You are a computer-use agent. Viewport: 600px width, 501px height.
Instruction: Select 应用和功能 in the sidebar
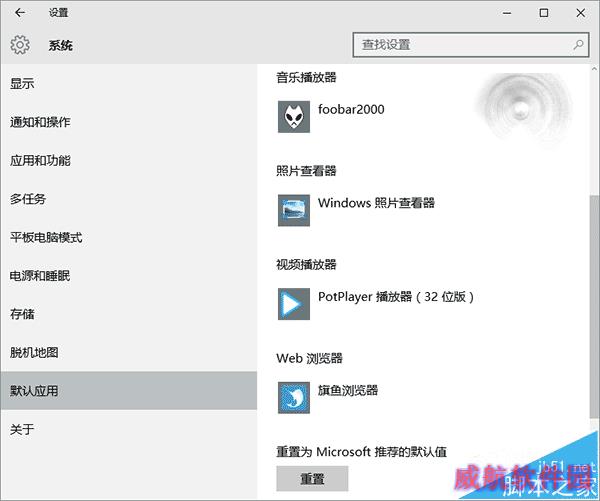point(129,160)
